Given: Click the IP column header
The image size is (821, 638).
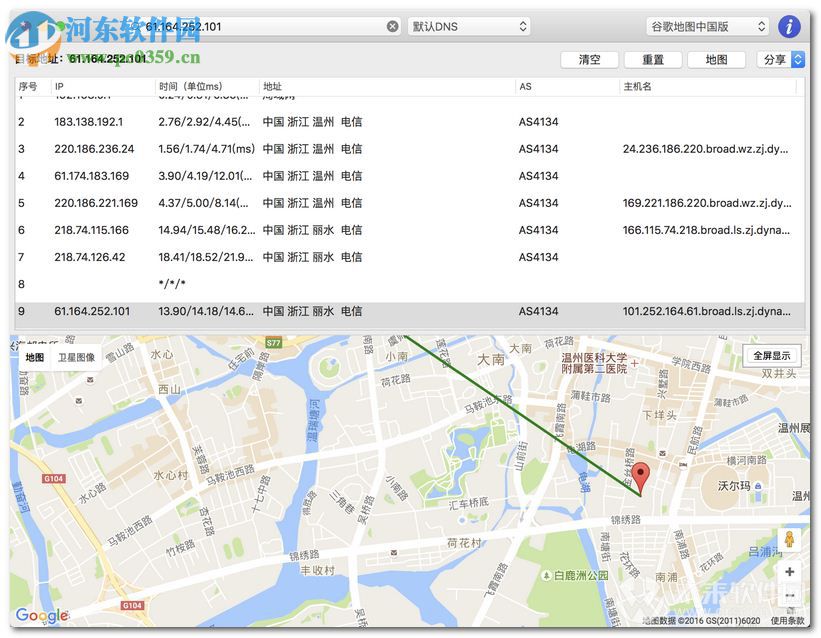Looking at the screenshot, I should click(60, 86).
